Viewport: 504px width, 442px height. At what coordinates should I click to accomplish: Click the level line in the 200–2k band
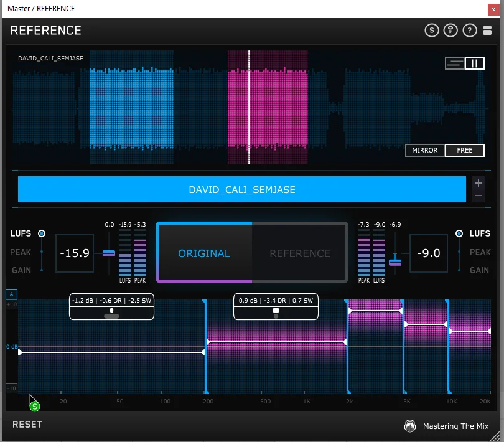point(277,342)
